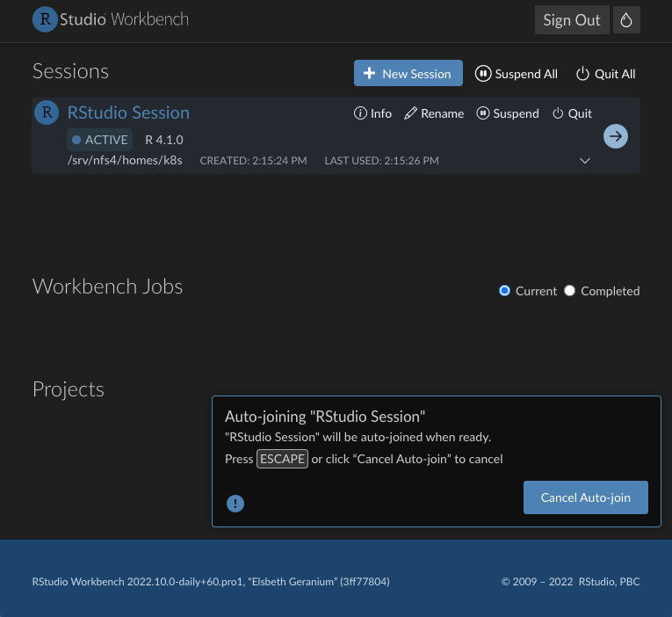Click the R session icon

pos(46,113)
